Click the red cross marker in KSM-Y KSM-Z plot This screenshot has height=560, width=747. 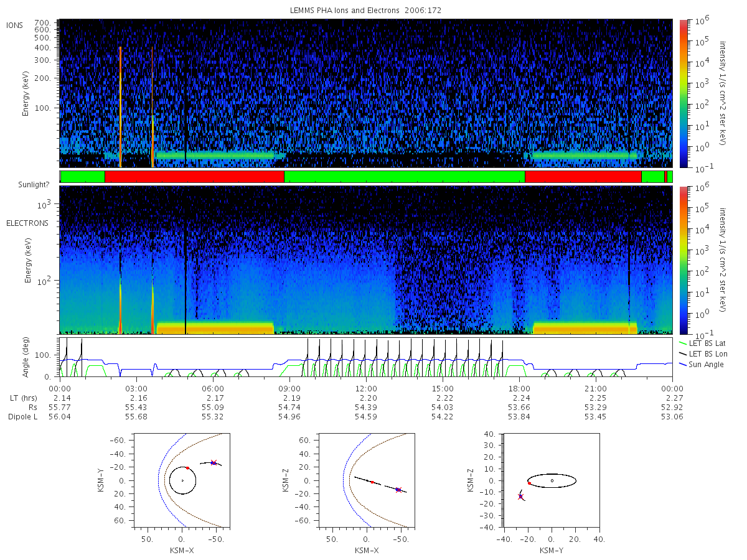(x=520, y=496)
